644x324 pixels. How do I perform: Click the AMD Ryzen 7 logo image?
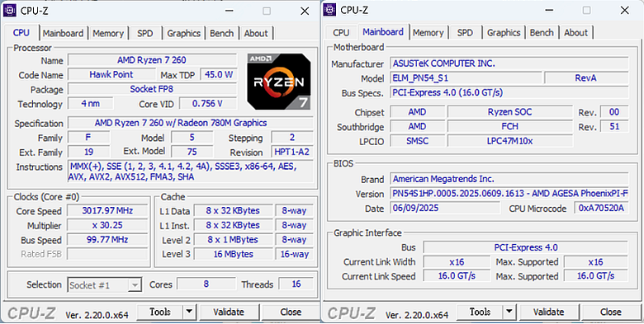pyautogui.click(x=279, y=82)
